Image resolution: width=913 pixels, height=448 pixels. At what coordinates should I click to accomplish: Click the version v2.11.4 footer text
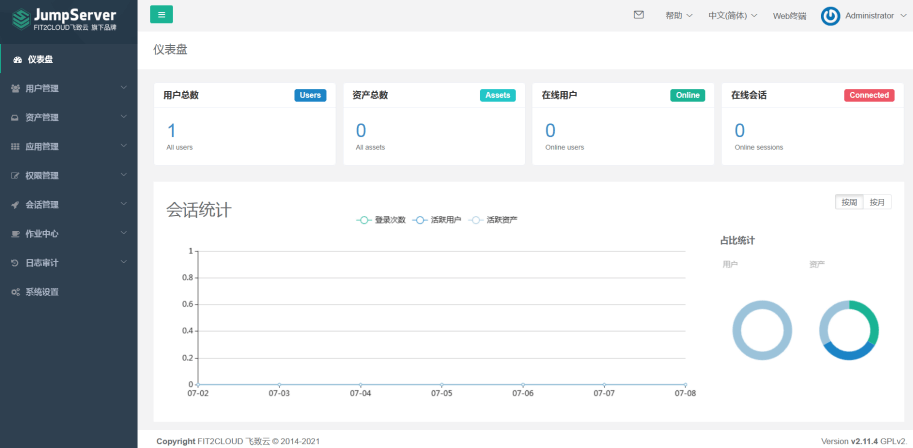864,441
